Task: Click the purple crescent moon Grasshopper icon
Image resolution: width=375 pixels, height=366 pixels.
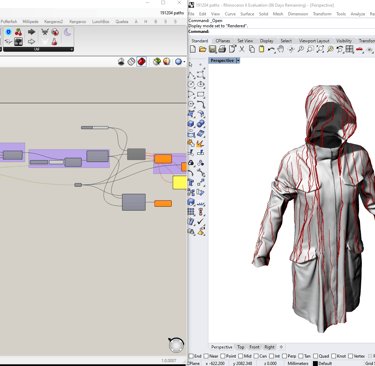Action: (68, 32)
